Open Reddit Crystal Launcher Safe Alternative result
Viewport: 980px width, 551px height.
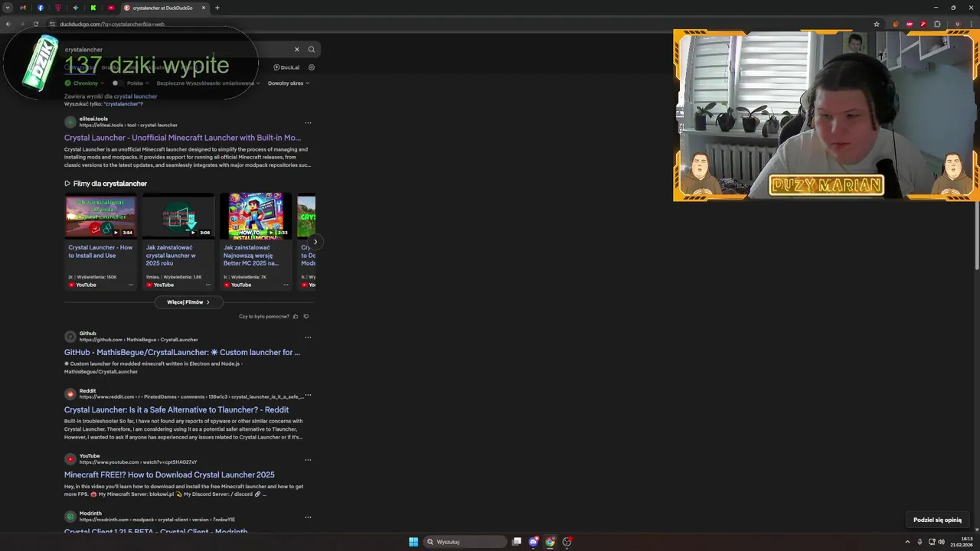pyautogui.click(x=176, y=409)
